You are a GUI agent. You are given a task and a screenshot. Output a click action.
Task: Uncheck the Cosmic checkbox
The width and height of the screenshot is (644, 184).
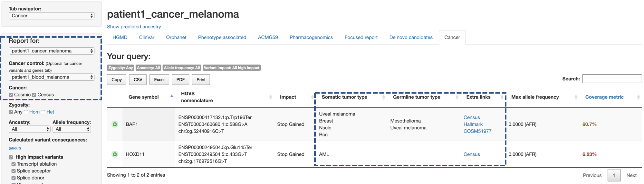[x=11, y=95]
